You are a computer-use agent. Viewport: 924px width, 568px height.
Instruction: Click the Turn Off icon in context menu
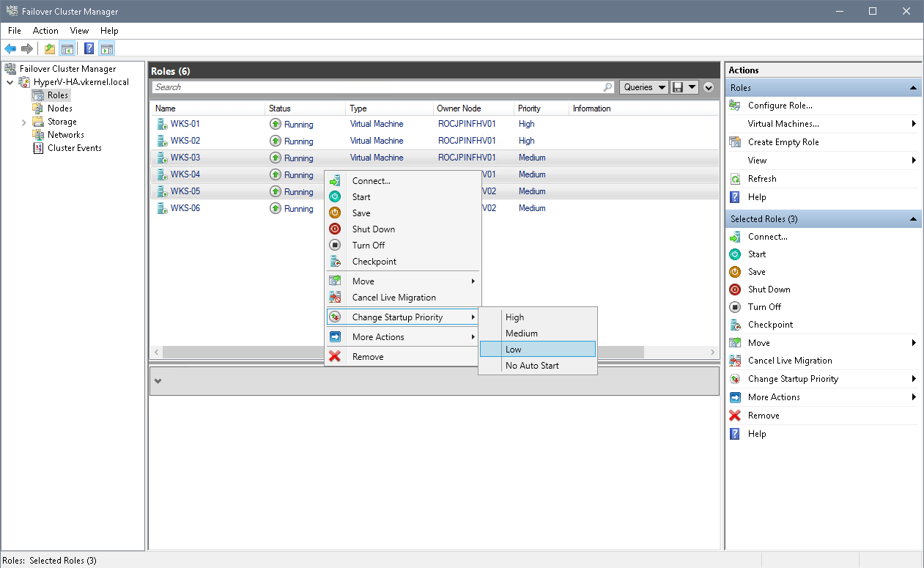tap(335, 246)
